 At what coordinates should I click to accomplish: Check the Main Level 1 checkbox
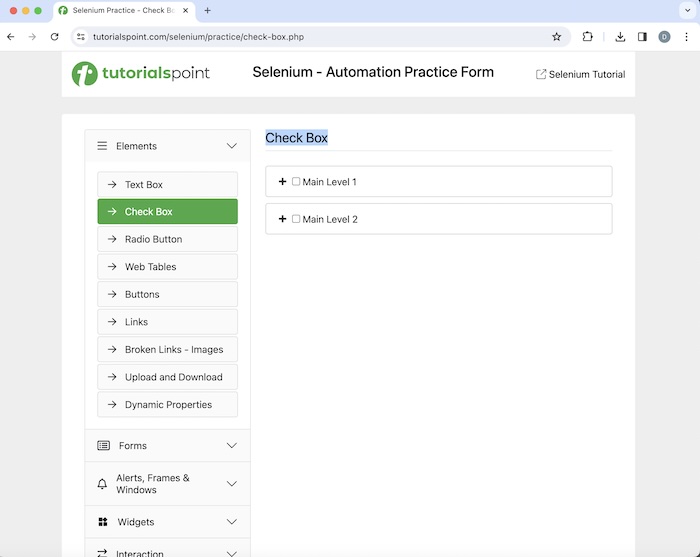(x=296, y=182)
